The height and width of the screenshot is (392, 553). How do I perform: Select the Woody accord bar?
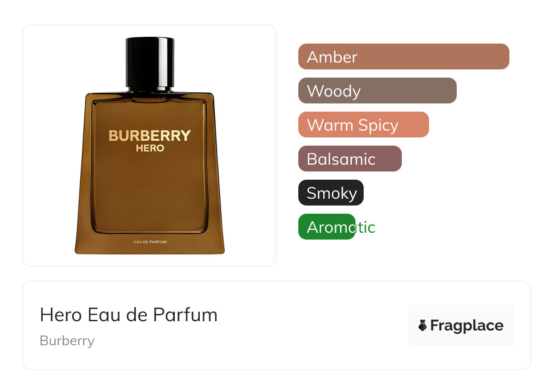pos(377,91)
